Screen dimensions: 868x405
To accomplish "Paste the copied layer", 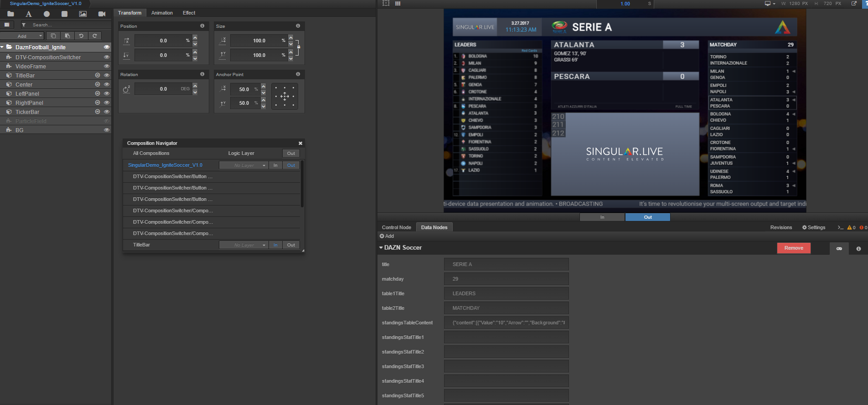I will point(67,36).
